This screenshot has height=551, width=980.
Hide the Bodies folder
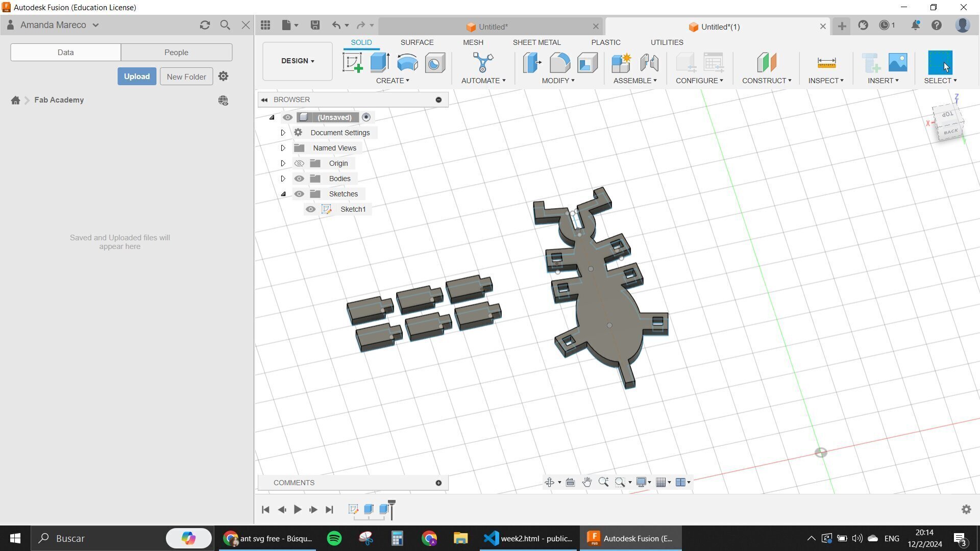coord(299,179)
